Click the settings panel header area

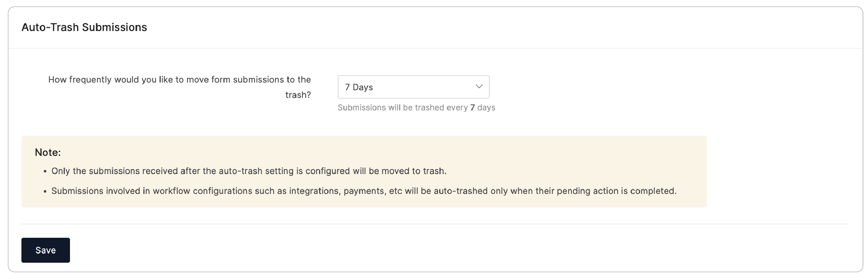[434, 27]
